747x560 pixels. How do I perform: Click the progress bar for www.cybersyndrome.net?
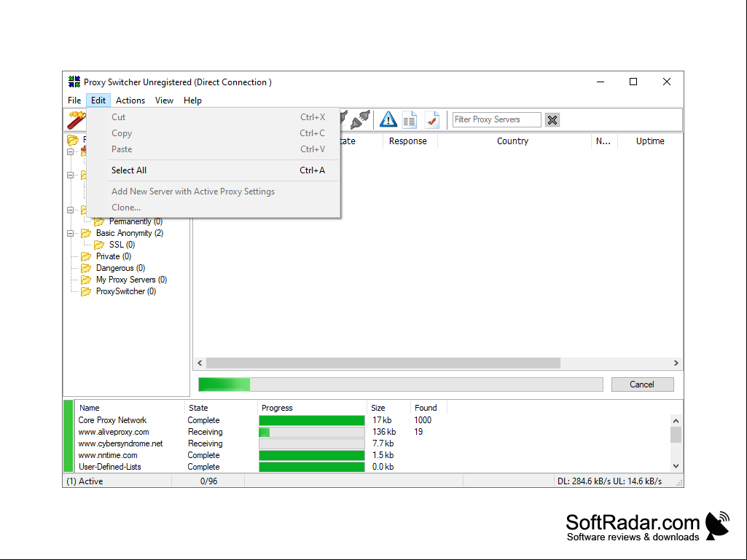(x=312, y=443)
